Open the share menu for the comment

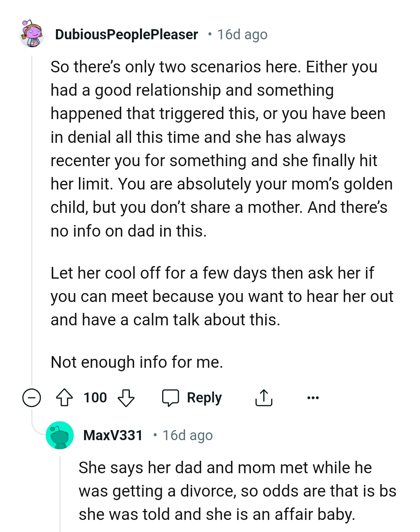pyautogui.click(x=264, y=397)
